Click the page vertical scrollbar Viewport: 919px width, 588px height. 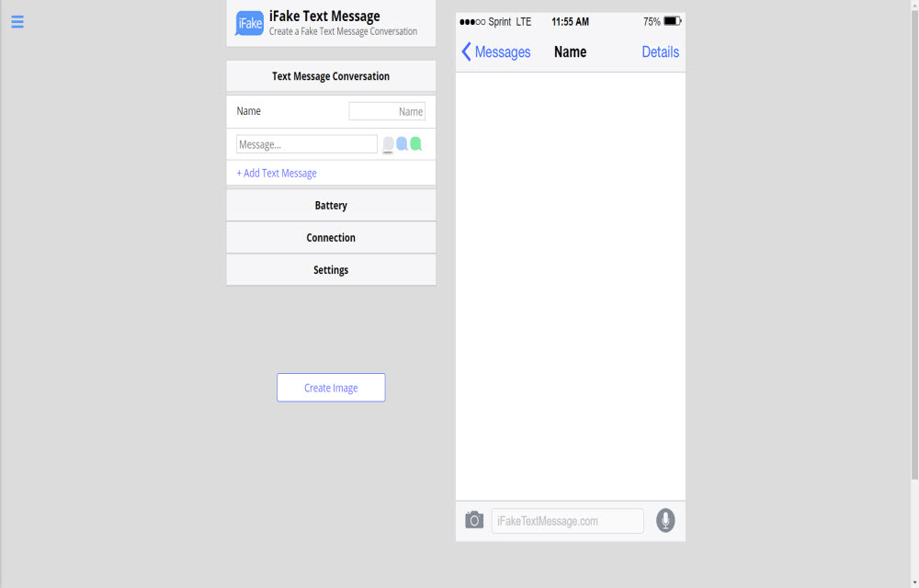[914, 246]
